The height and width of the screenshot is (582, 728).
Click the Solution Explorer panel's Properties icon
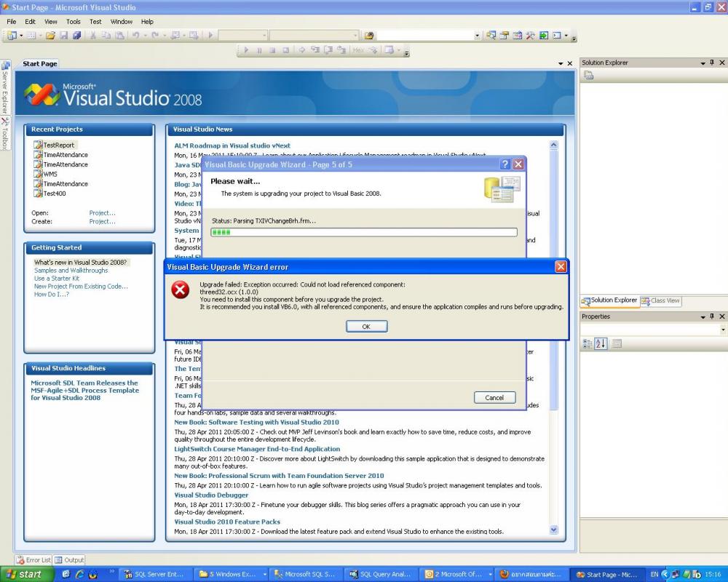[589, 75]
